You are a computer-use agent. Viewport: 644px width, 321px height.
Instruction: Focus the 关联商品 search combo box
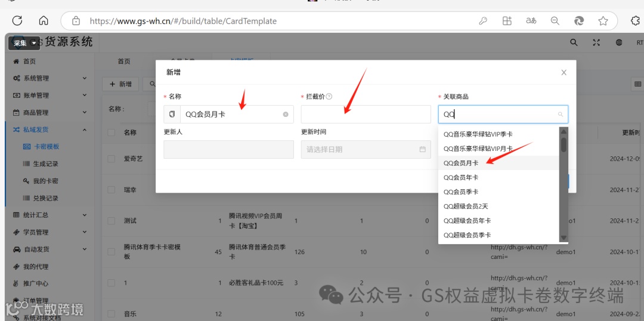[503, 115]
